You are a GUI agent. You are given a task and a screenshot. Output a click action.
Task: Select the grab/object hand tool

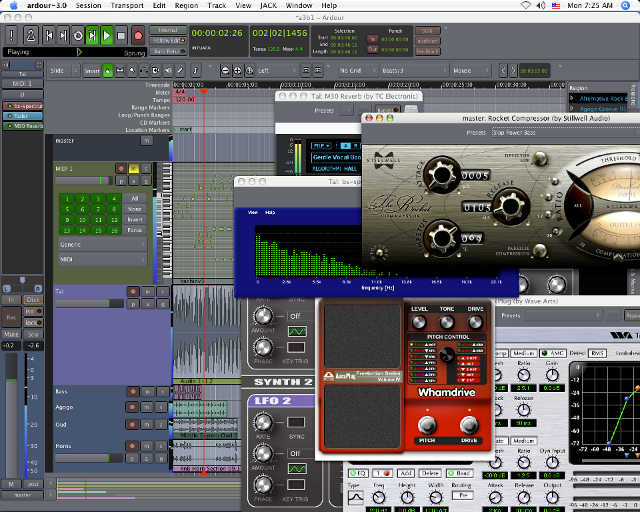(108, 71)
